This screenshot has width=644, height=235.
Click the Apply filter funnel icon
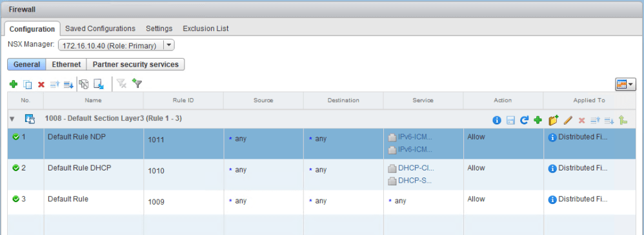137,83
